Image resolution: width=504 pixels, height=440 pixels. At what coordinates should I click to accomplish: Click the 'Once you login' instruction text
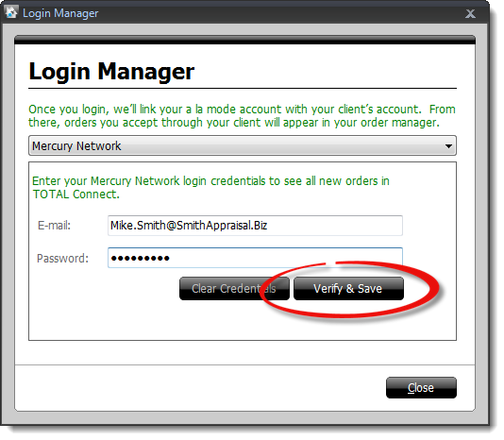242,116
